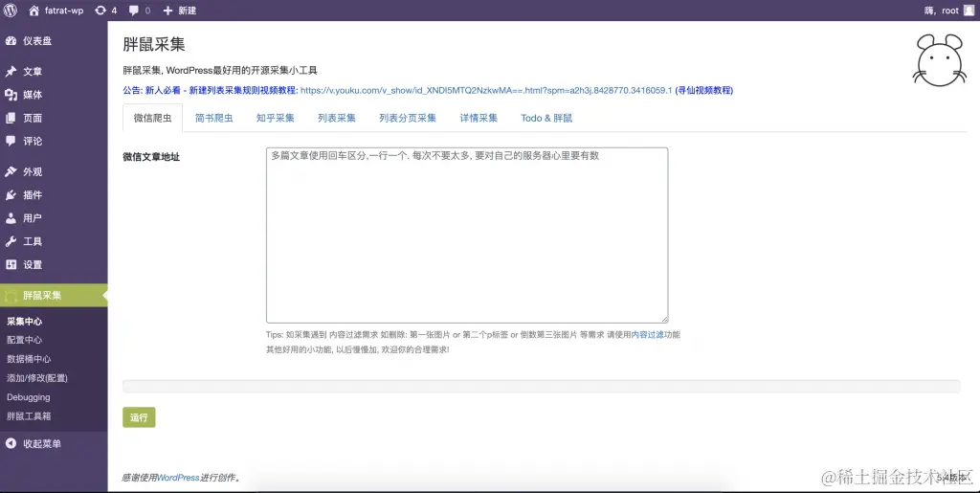Click the root user avatar

tap(969, 10)
